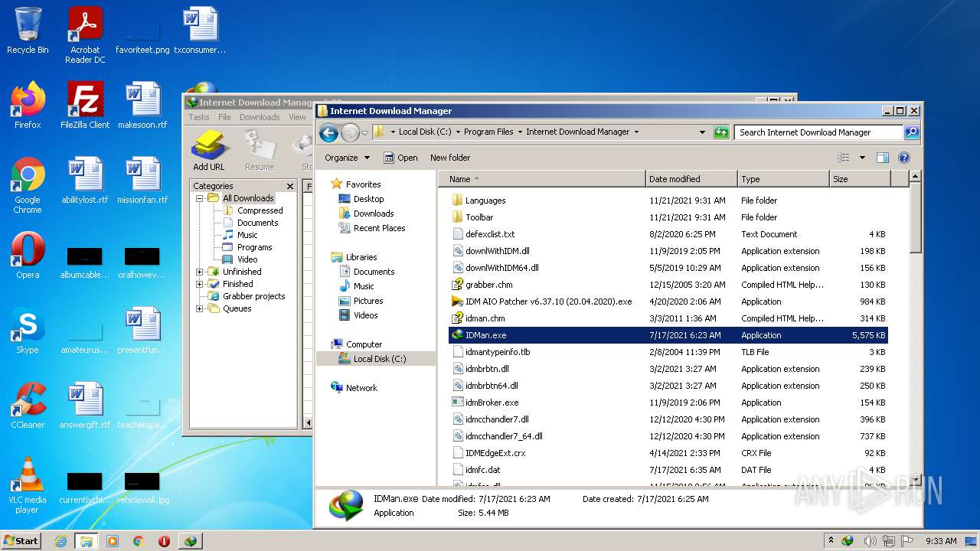
Task: Select IDM AIO Patcher exe file
Action: coord(548,302)
